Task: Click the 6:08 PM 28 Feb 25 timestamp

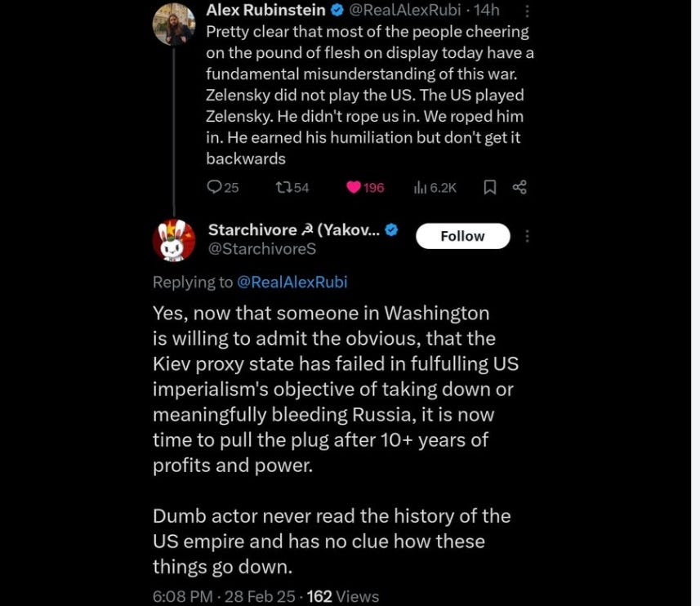Action: [224, 596]
